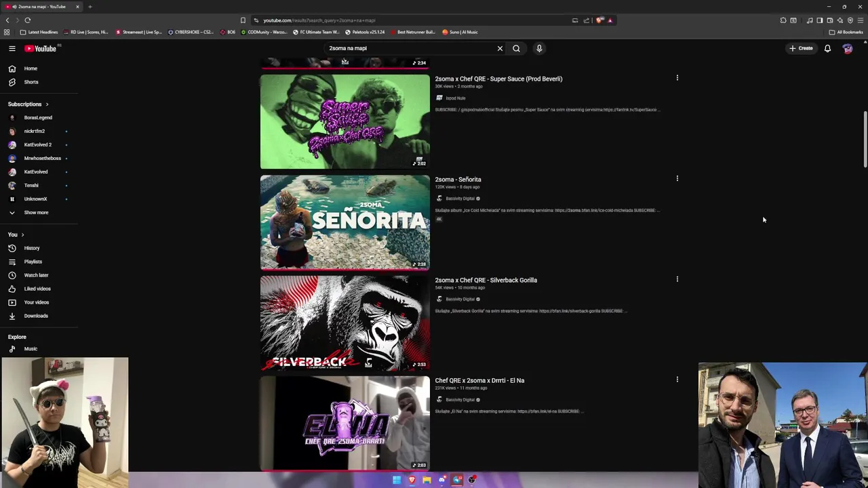Screen dimensions: 868x488
Task: Open options menu for Señorita video
Action: pyautogui.click(x=677, y=178)
